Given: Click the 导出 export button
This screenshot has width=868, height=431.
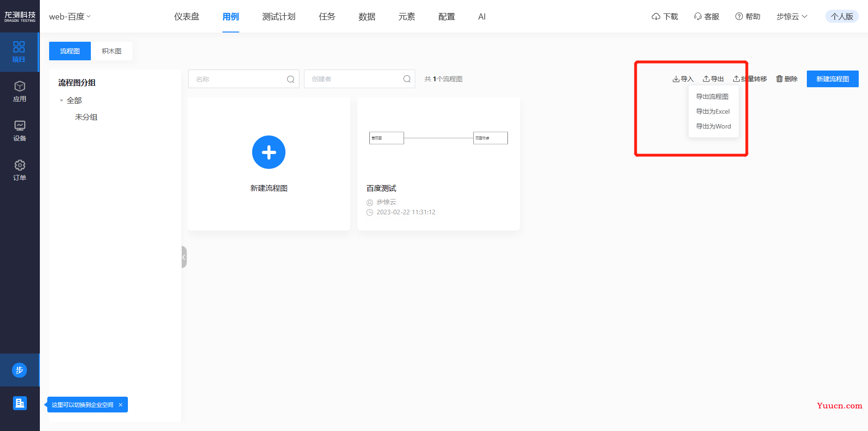Looking at the screenshot, I should tap(713, 79).
